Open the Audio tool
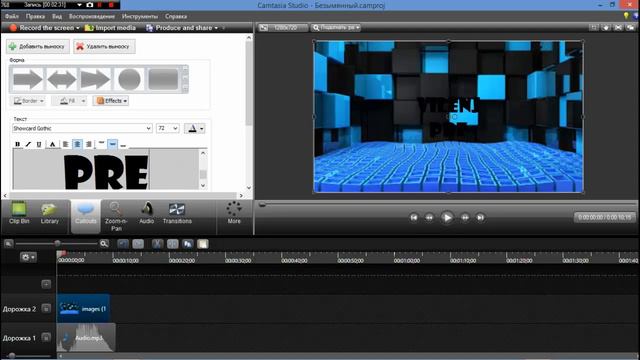Image resolution: width=640 pixels, height=360 pixels. click(147, 213)
